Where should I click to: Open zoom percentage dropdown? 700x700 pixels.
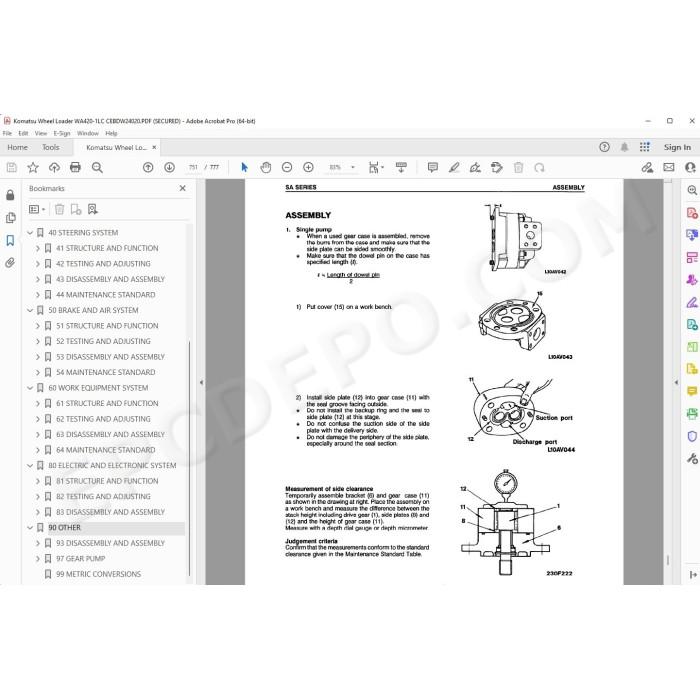tap(353, 167)
